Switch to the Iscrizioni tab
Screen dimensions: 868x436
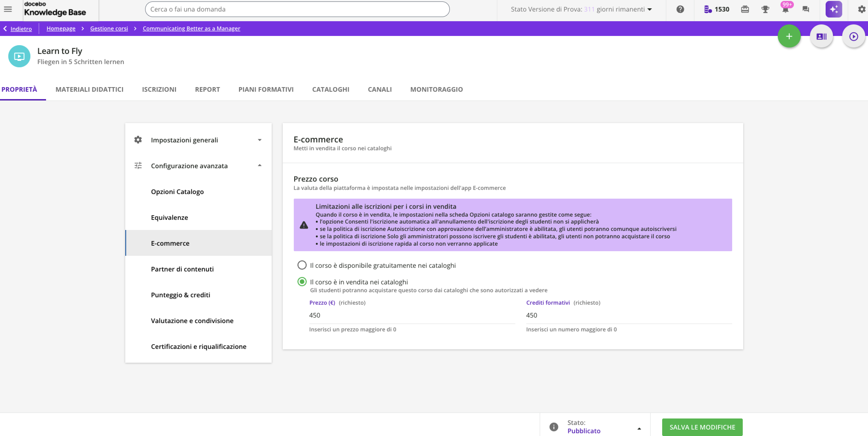click(x=159, y=89)
